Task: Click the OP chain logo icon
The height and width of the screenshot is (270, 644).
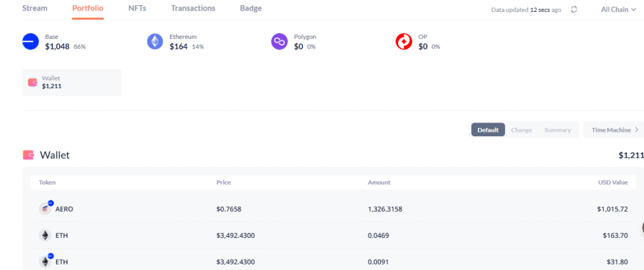Action: pos(404,41)
